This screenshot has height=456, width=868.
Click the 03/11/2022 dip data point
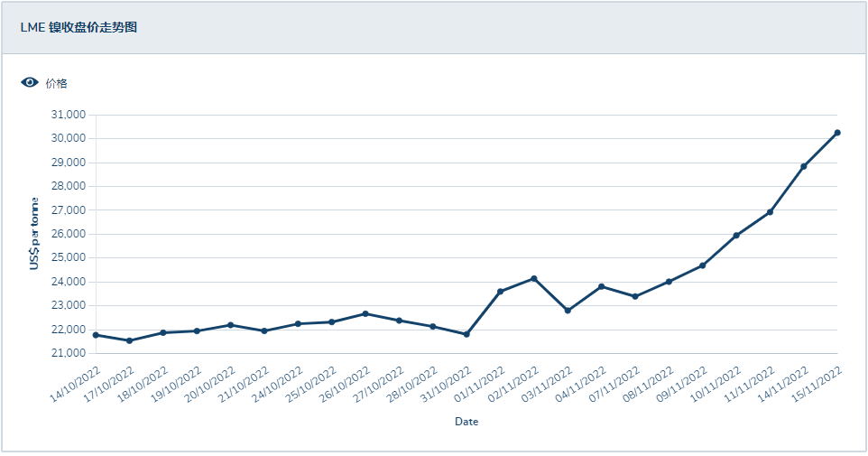[568, 311]
